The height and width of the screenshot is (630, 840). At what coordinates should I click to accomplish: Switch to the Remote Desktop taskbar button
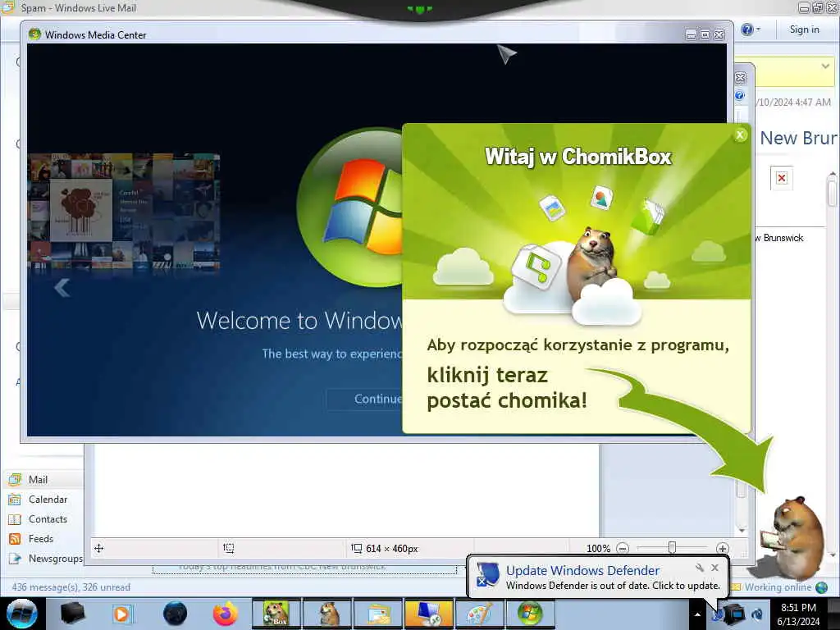pos(429,614)
